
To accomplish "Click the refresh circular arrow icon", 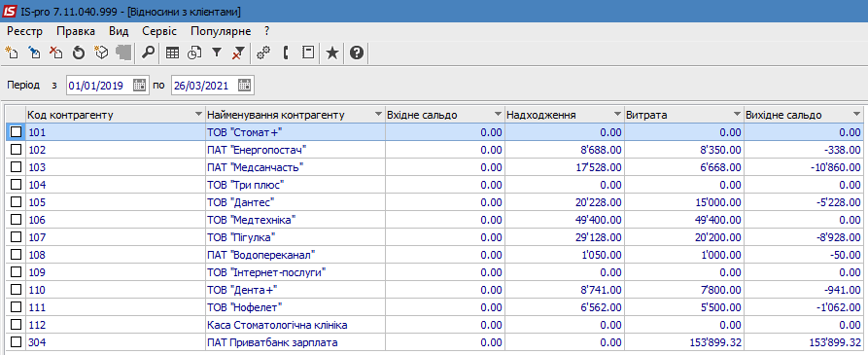I will [x=78, y=53].
